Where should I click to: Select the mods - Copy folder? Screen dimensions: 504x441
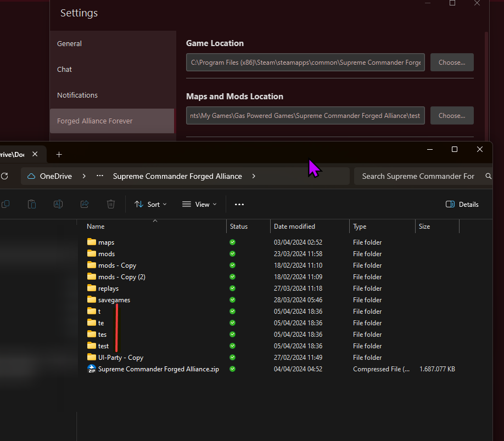(117, 265)
